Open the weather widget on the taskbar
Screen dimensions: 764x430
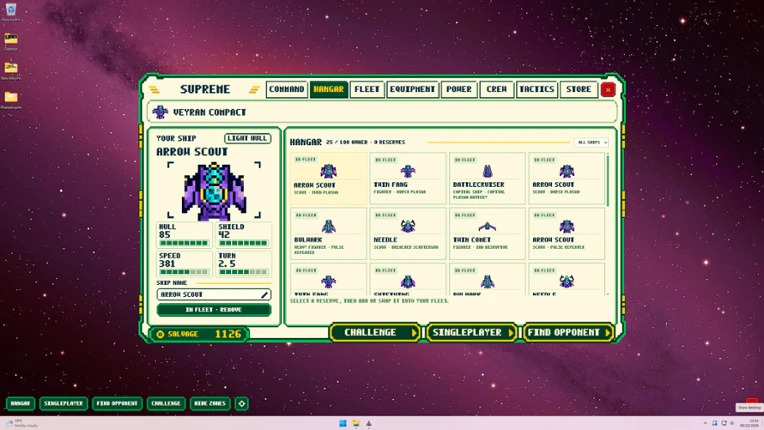click(22, 423)
